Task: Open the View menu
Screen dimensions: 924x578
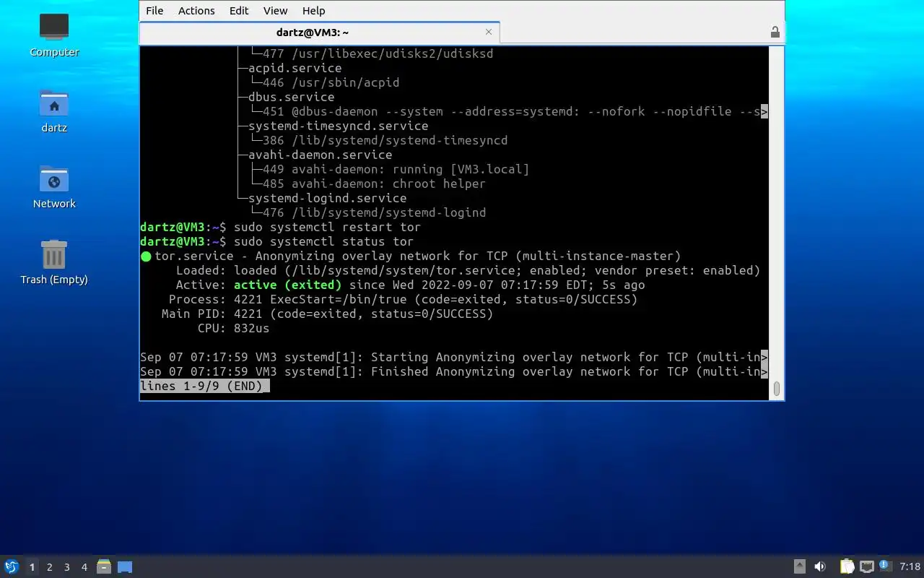Action: pyautogui.click(x=275, y=11)
